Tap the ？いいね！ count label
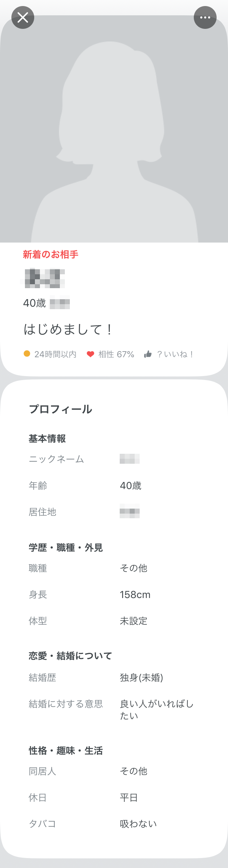This screenshot has width=228, height=868. 175,354
